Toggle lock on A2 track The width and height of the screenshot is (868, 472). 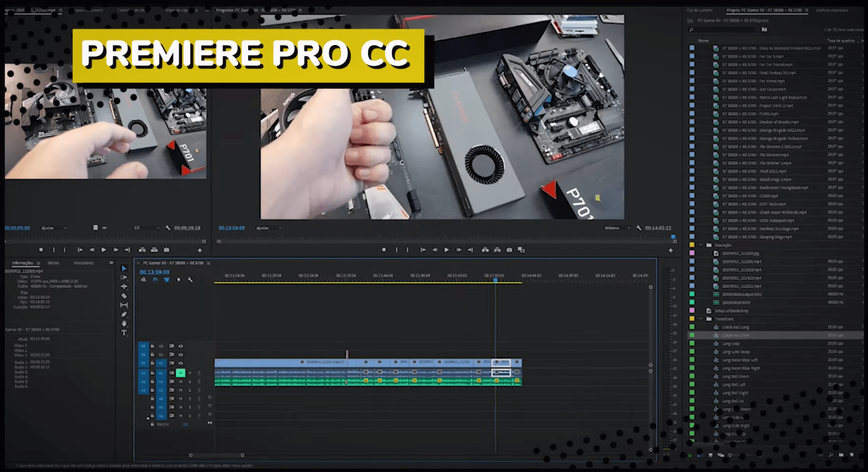tap(152, 381)
